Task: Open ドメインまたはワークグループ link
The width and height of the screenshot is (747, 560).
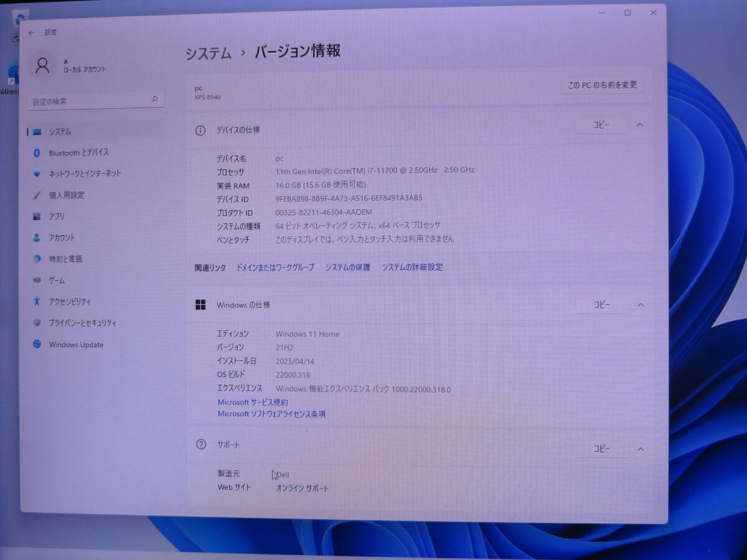Action: tap(275, 268)
